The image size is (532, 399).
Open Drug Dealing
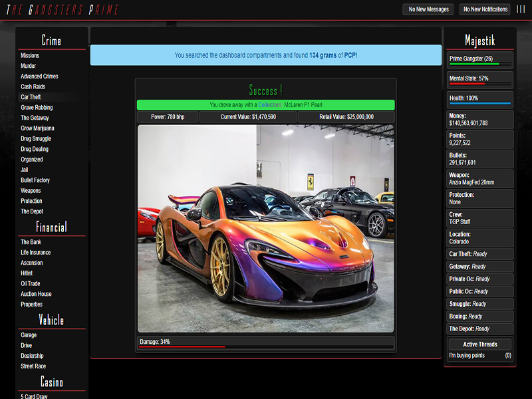pos(35,149)
